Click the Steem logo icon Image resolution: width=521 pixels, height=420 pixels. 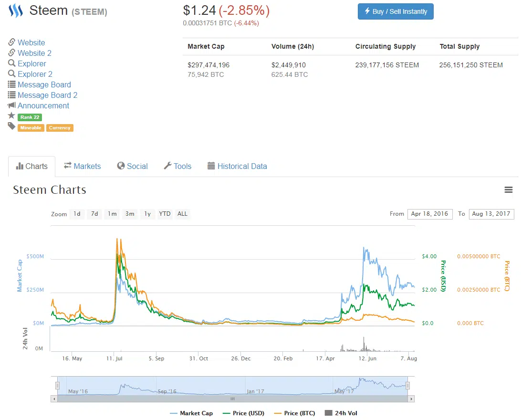point(16,10)
